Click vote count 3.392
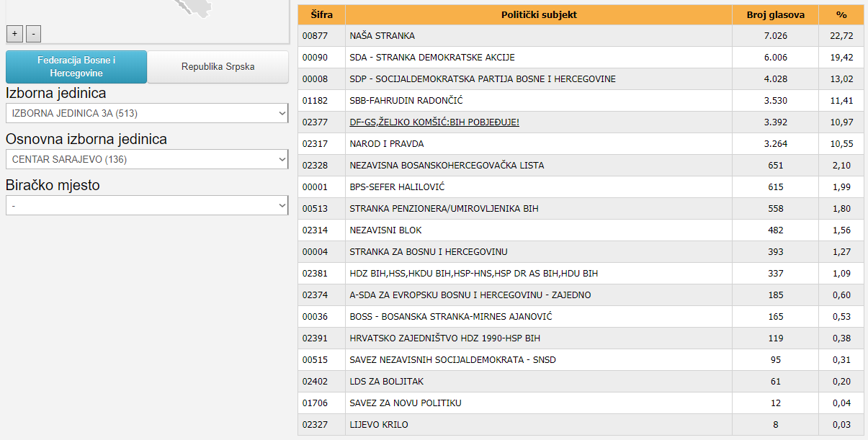 [x=776, y=122]
